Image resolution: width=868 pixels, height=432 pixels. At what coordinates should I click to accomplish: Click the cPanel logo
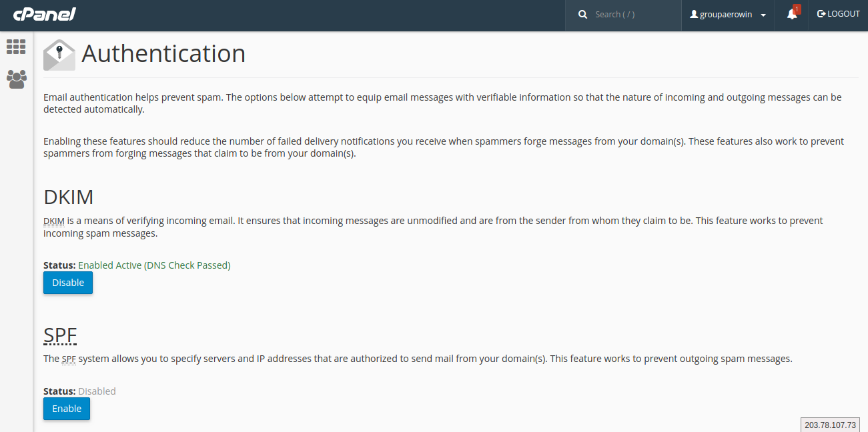(45, 14)
